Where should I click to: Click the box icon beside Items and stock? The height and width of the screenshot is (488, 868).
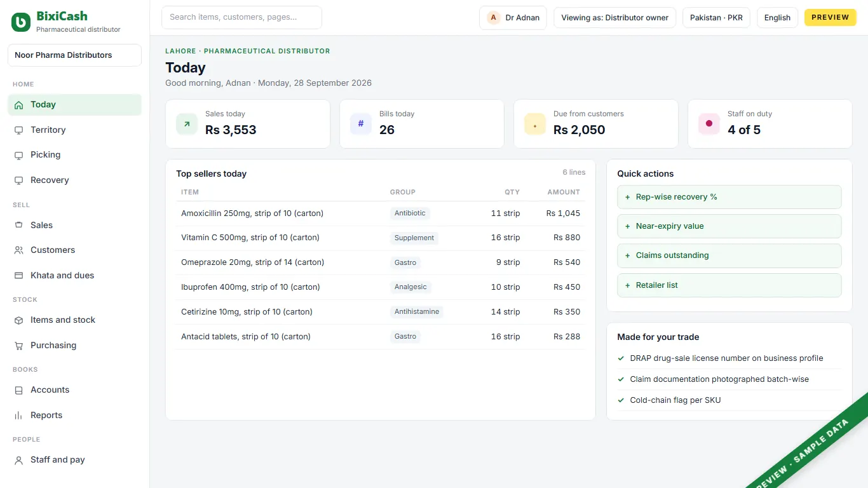coord(18,320)
